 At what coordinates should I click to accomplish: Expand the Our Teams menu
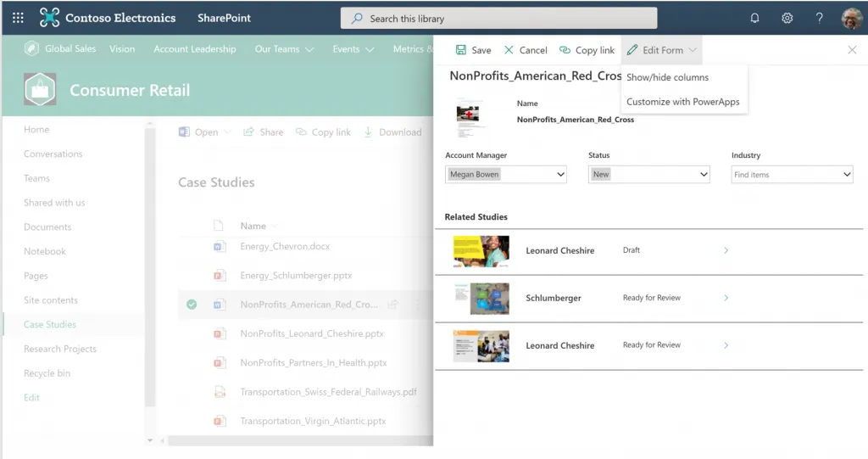309,49
